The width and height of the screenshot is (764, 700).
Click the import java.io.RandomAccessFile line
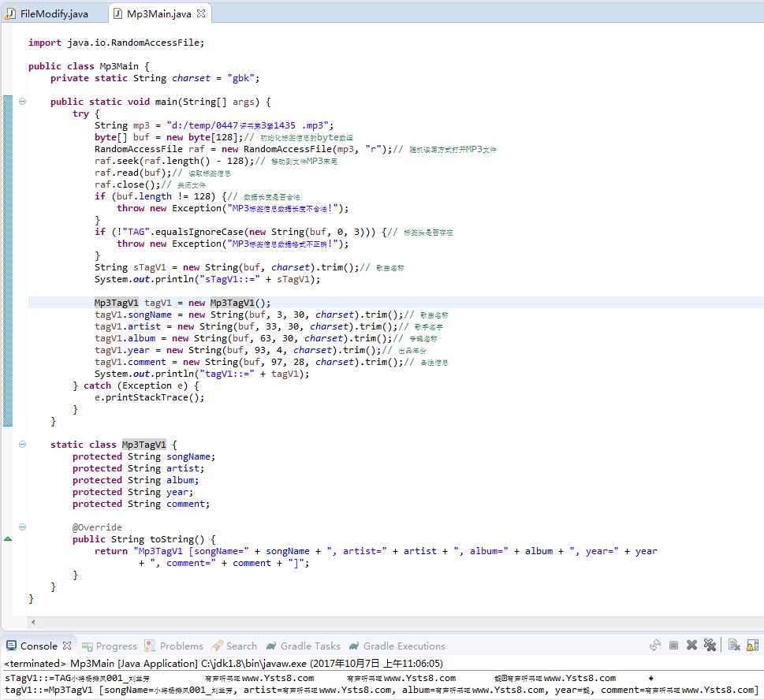pos(116,43)
